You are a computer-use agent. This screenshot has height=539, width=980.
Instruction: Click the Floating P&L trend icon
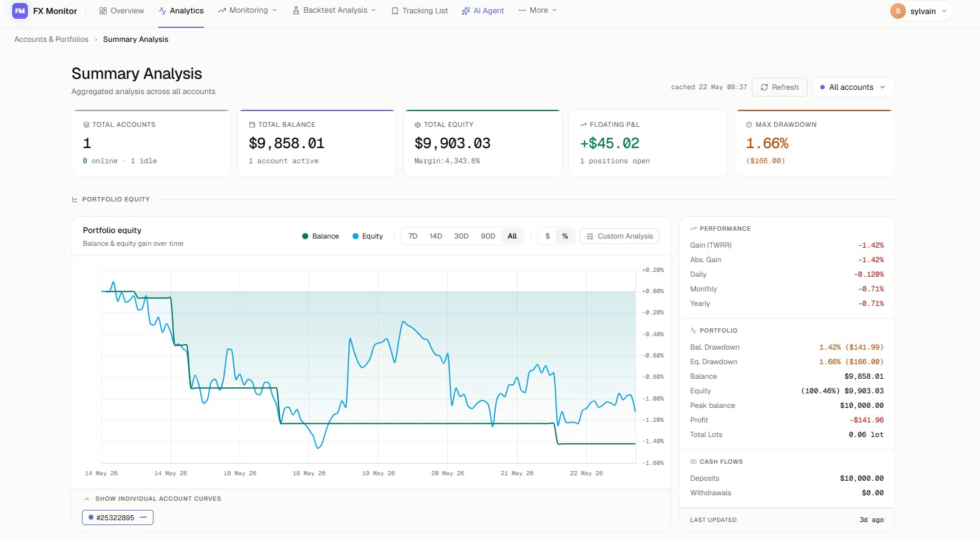[x=583, y=124]
